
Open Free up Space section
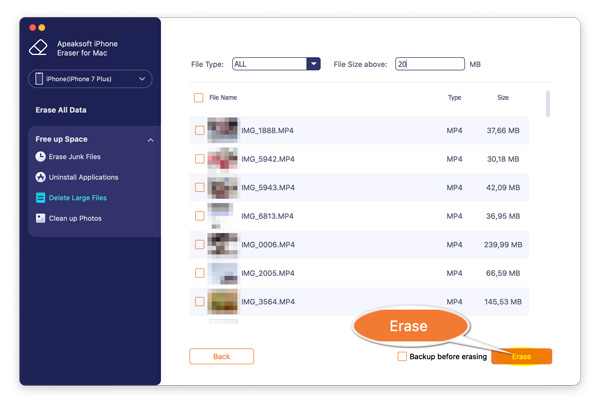point(61,139)
